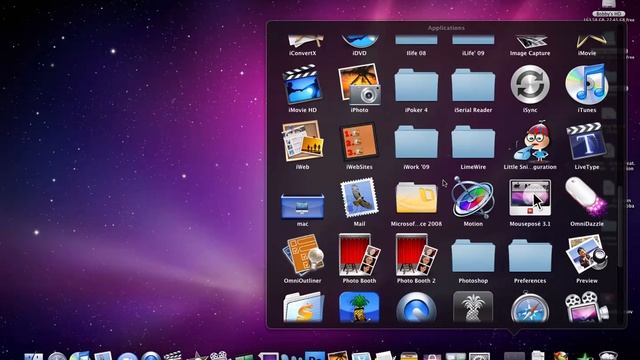The image size is (640, 360).
Task: Launch iSync
Action: click(530, 84)
